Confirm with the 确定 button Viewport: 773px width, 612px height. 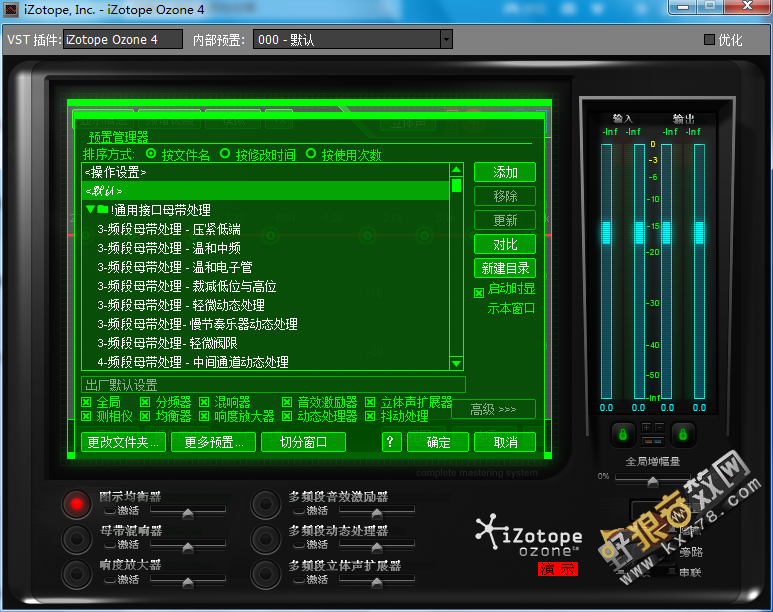(x=438, y=442)
